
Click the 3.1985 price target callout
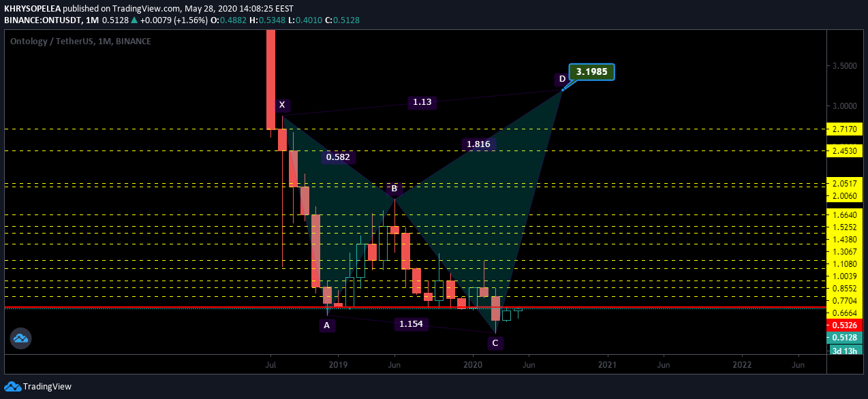click(x=592, y=71)
